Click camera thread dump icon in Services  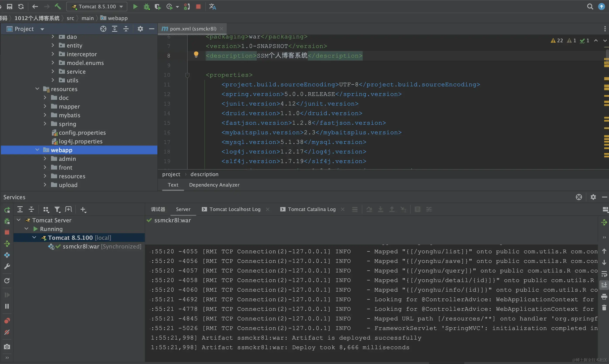(x=7, y=347)
